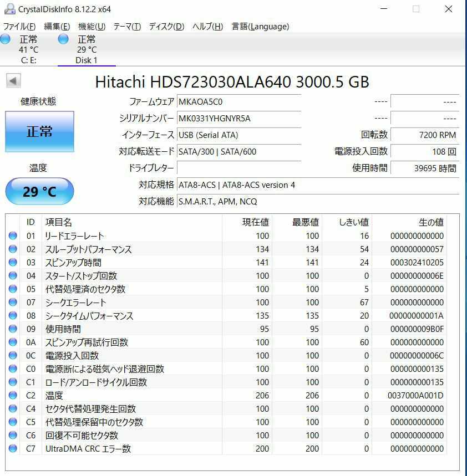
Task: Click the serial number field MK0331YHGNYR5A
Action: tap(239, 119)
